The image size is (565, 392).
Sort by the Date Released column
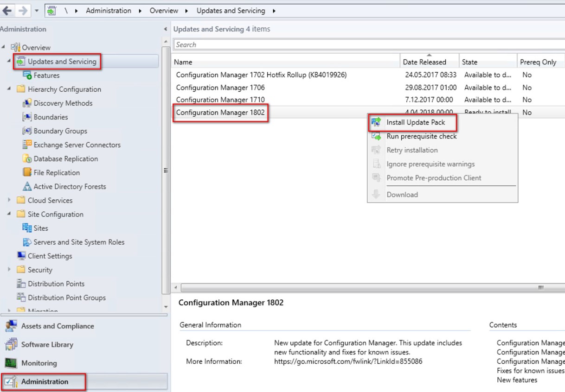click(430, 62)
